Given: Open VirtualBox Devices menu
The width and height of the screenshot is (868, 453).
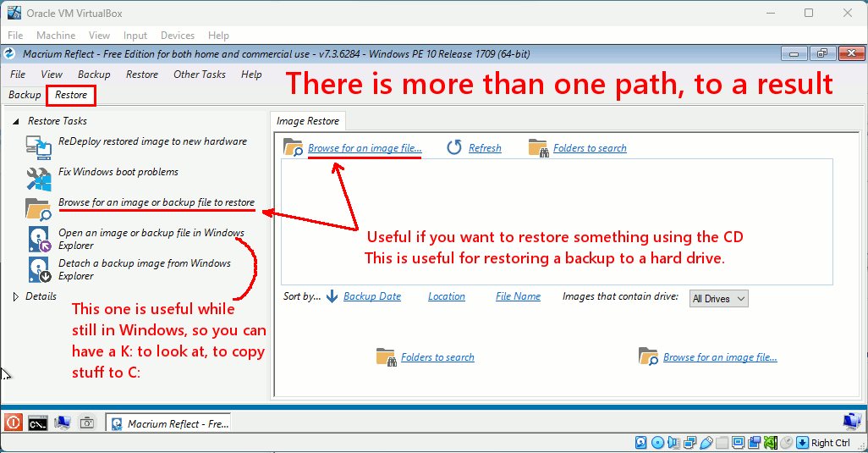Looking at the screenshot, I should tap(178, 36).
